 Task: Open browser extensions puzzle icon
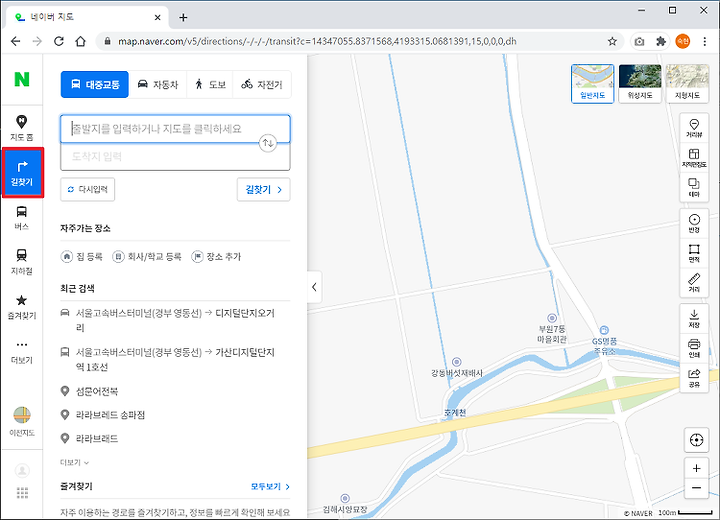point(661,41)
